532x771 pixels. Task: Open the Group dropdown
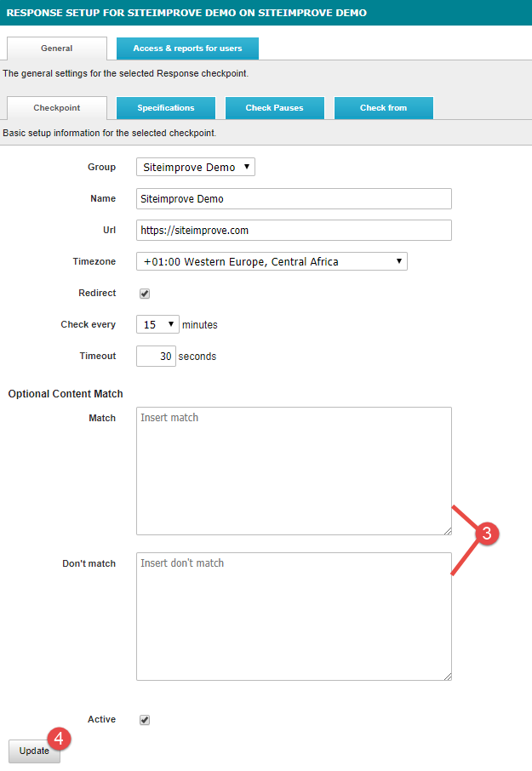point(196,167)
